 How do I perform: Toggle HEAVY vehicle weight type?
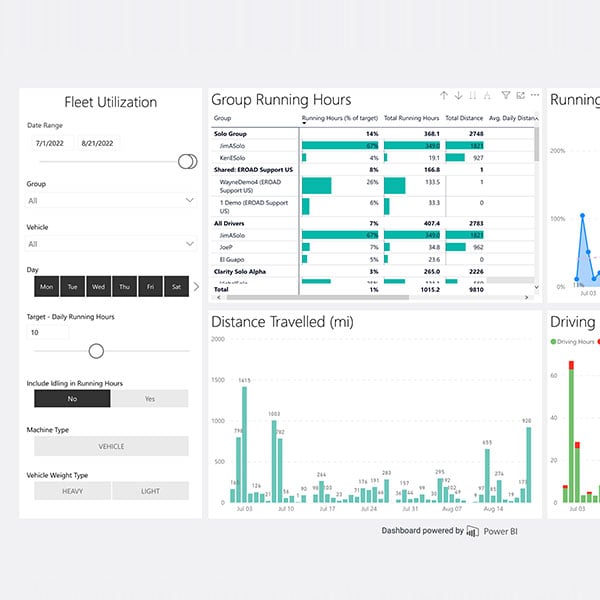pos(72,491)
